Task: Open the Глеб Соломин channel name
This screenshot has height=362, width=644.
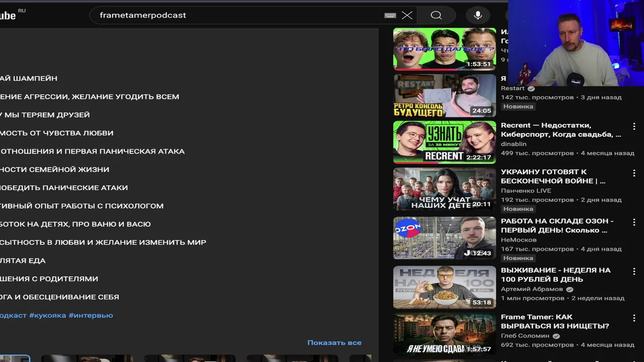Action: point(525,335)
